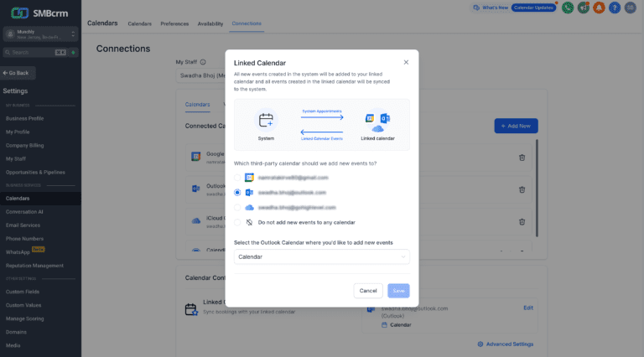Open Calendars in the settings sidebar

coord(40,199)
